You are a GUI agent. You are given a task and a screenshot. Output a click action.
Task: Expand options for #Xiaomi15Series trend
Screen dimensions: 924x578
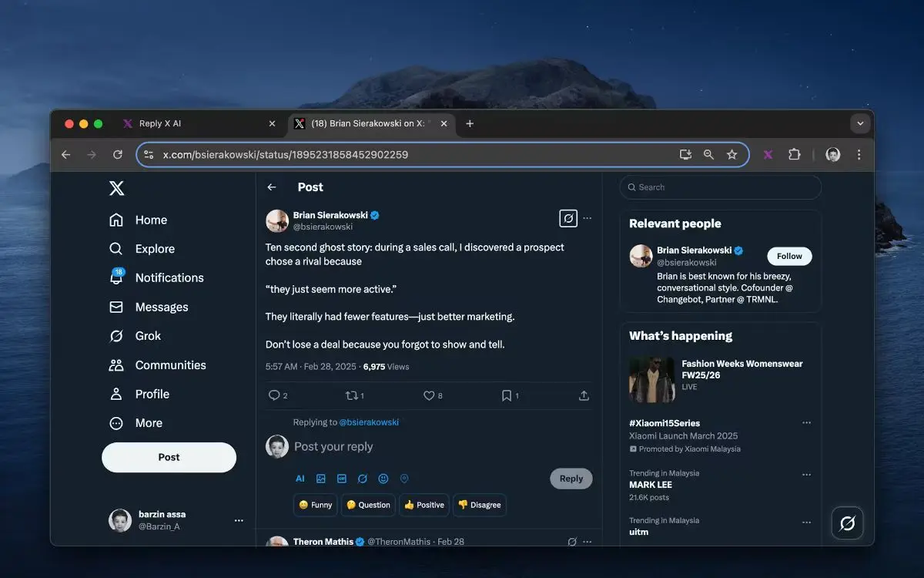pyautogui.click(x=806, y=423)
